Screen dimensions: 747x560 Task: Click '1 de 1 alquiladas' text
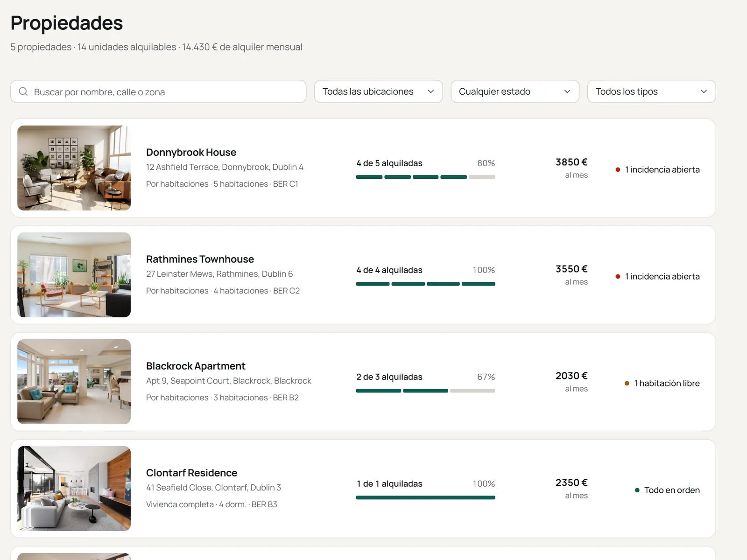(389, 483)
